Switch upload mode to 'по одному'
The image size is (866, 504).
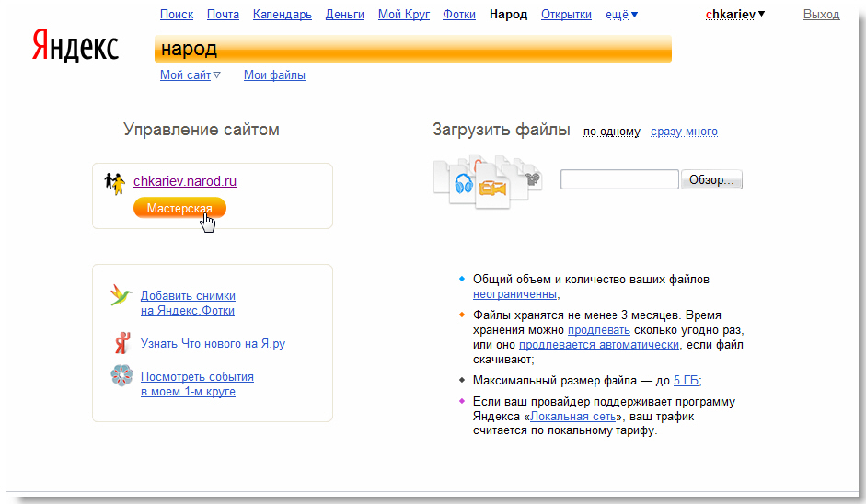pyautogui.click(x=611, y=132)
